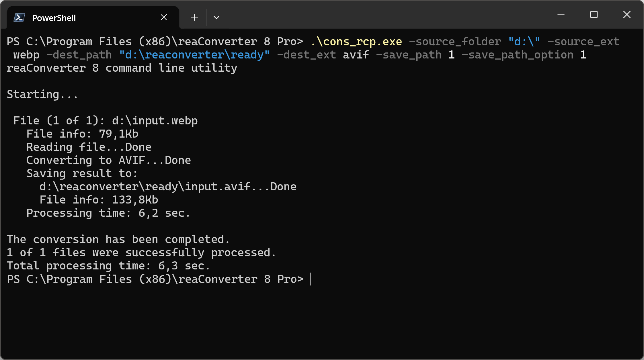Click the -dest_ext parameter
This screenshot has height=360, width=644.
pyautogui.click(x=306, y=55)
